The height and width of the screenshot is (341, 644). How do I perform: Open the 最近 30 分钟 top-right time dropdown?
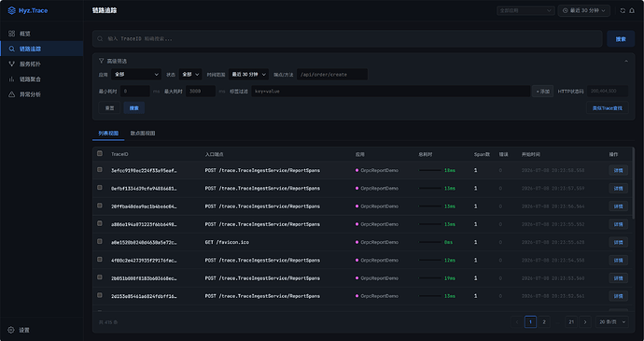[583, 10]
